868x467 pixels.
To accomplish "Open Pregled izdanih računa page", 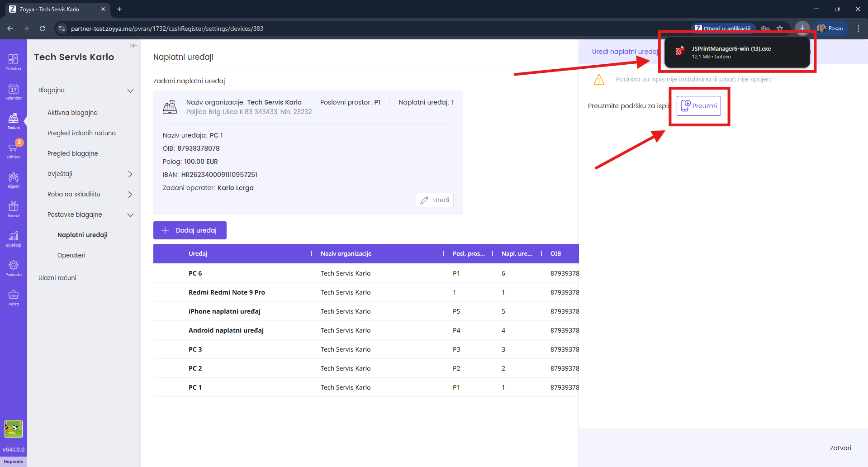I will click(x=81, y=133).
